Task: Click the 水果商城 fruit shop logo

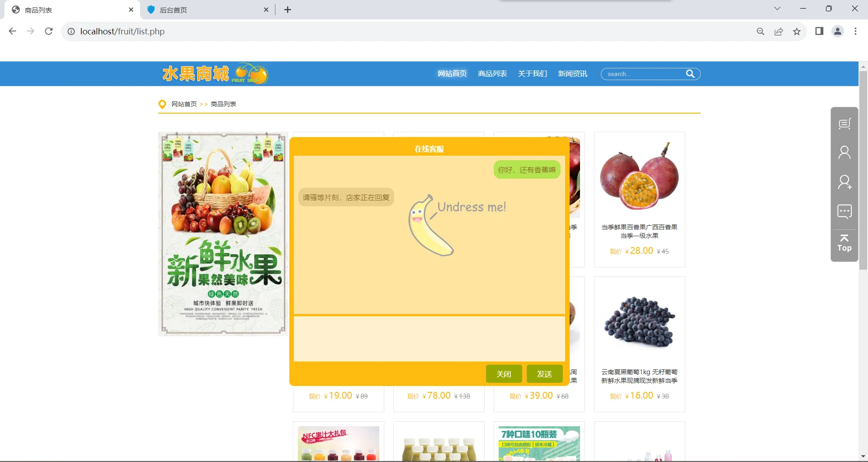Action: tap(213, 74)
